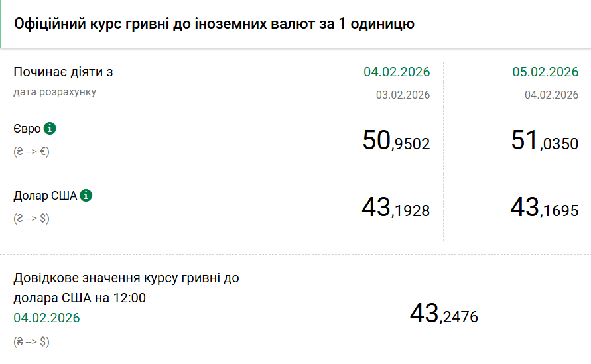591x364 pixels.
Task: Click the reference rate value 43,2476
Action: 444,313
